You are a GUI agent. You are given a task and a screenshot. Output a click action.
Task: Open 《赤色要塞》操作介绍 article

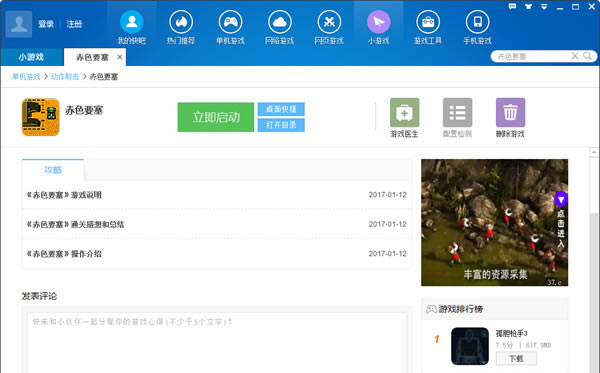click(64, 254)
